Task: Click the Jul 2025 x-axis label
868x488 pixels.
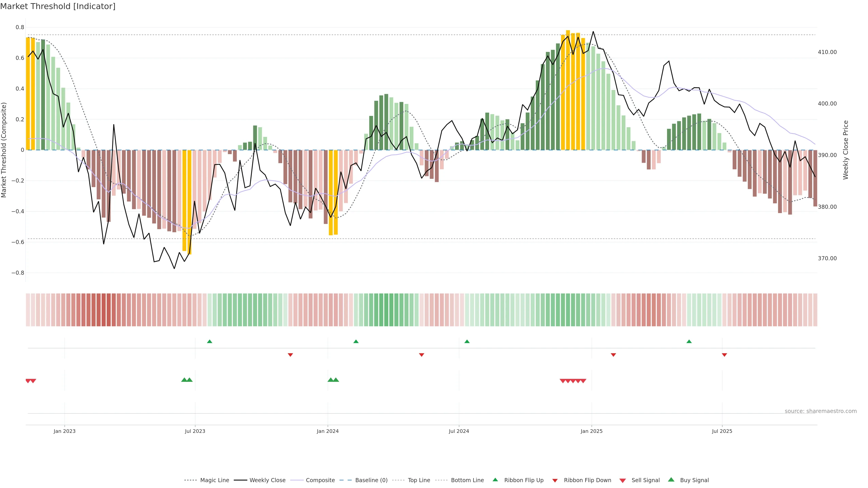Action: [x=722, y=431]
